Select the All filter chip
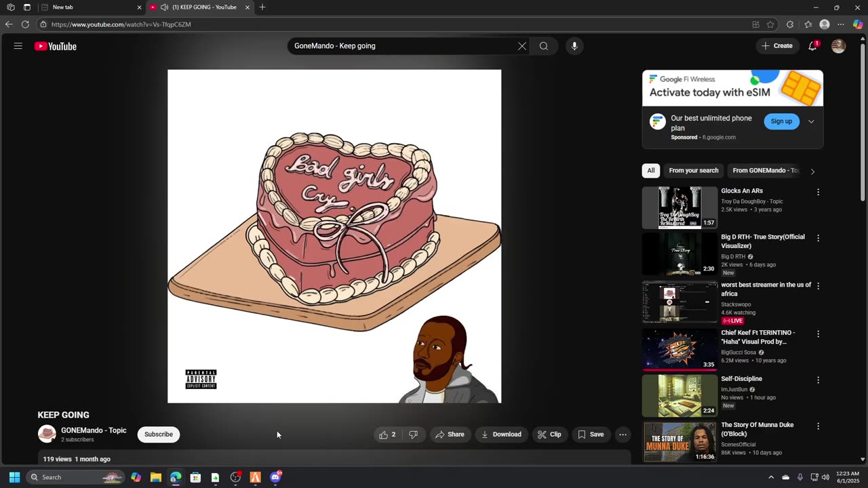868x488 pixels. (651, 171)
